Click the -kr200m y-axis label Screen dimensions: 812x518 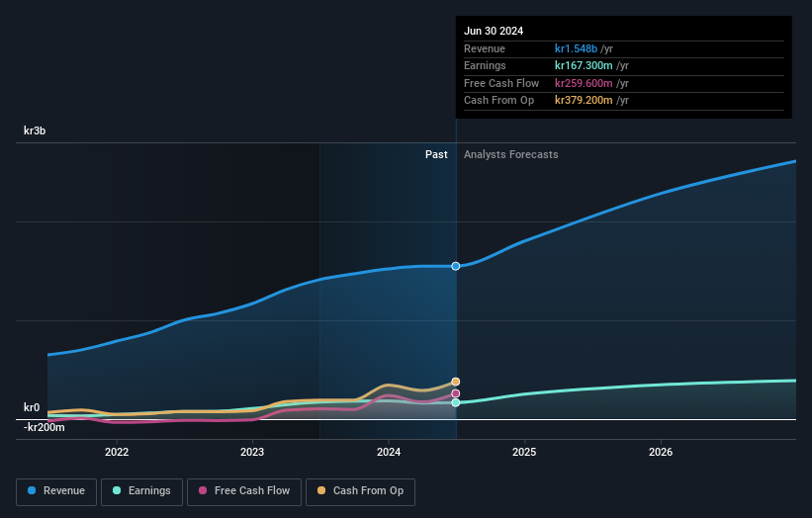45,427
